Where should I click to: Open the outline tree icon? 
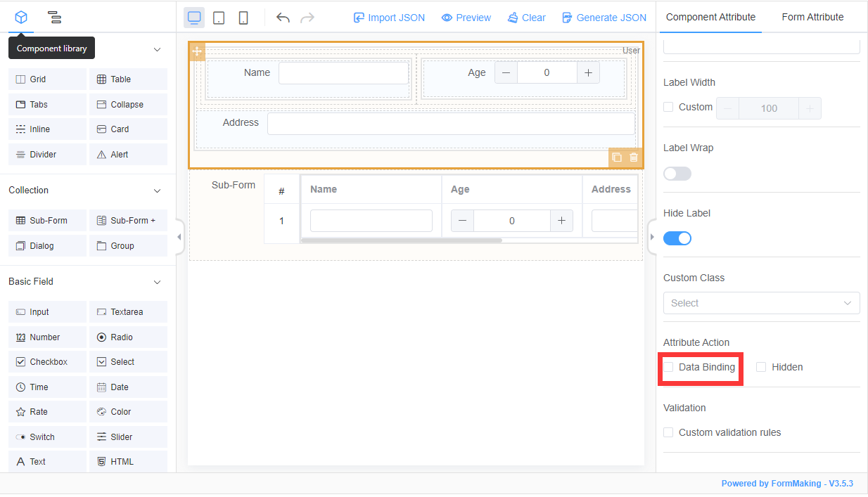pos(54,18)
